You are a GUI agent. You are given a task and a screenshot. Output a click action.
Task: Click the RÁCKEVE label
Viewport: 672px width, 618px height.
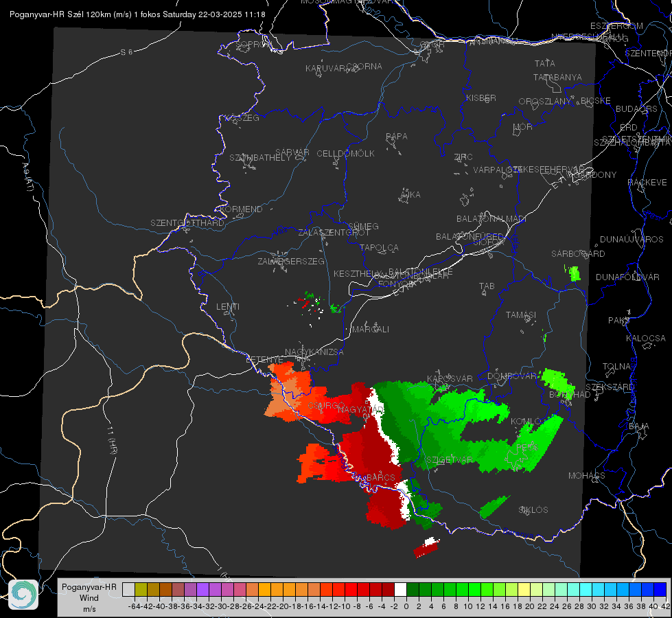(x=647, y=183)
